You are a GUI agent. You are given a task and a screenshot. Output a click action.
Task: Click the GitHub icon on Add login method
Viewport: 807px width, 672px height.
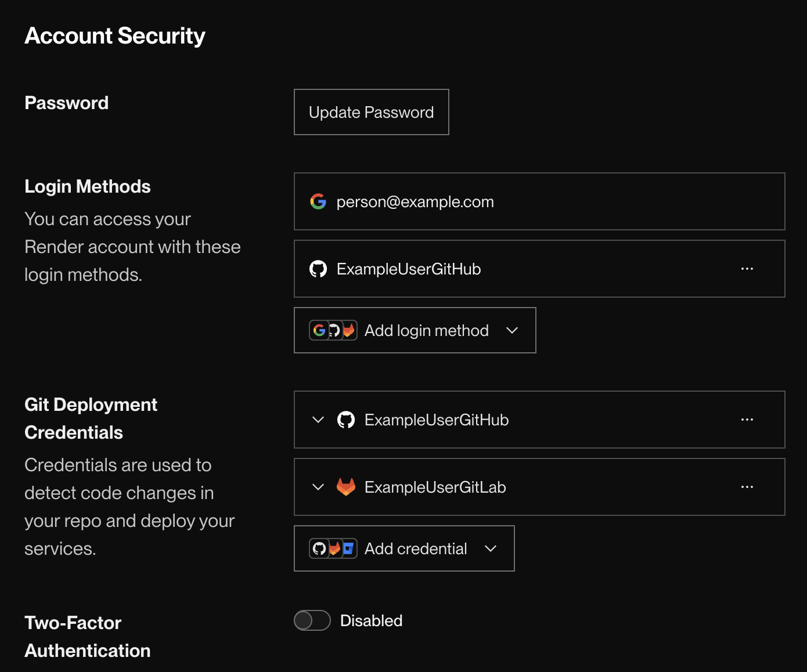[333, 330]
